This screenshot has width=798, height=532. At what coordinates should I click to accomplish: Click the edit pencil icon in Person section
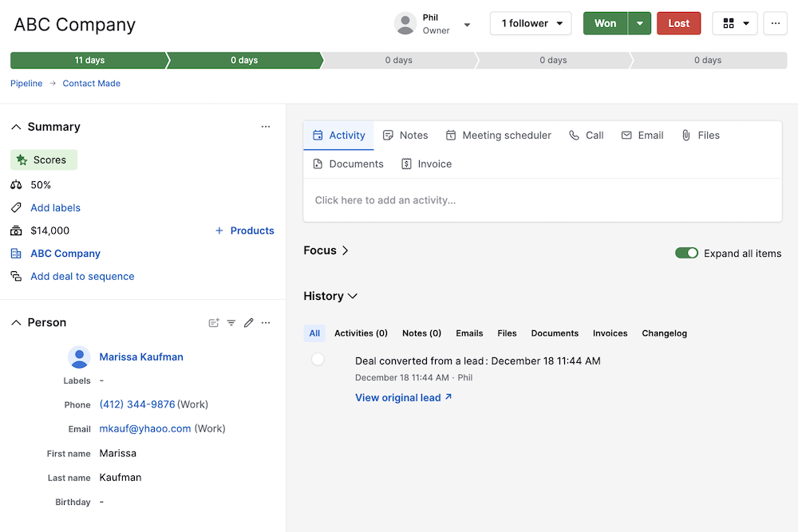coord(249,323)
